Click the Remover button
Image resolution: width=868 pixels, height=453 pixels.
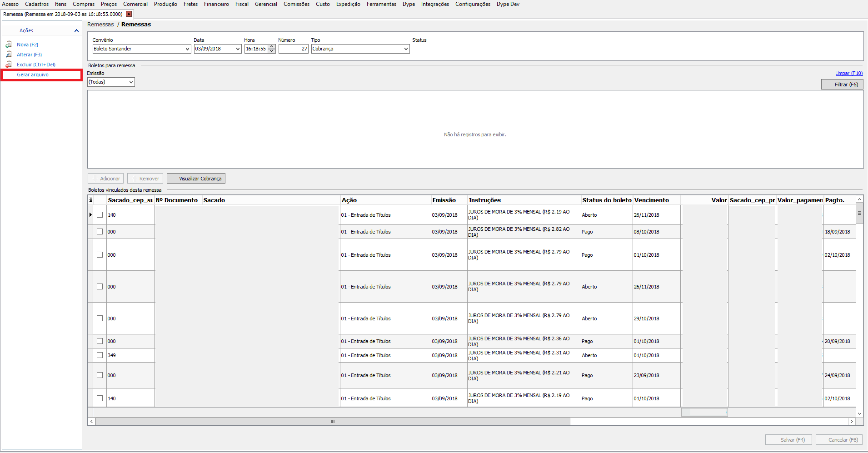point(145,179)
